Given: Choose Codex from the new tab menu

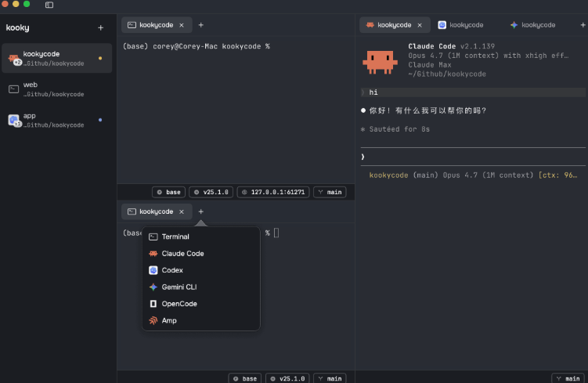Looking at the screenshot, I should click(201, 270).
